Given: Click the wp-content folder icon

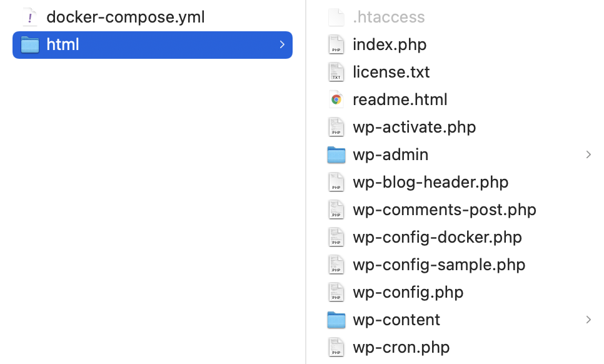Looking at the screenshot, I should tap(336, 320).
